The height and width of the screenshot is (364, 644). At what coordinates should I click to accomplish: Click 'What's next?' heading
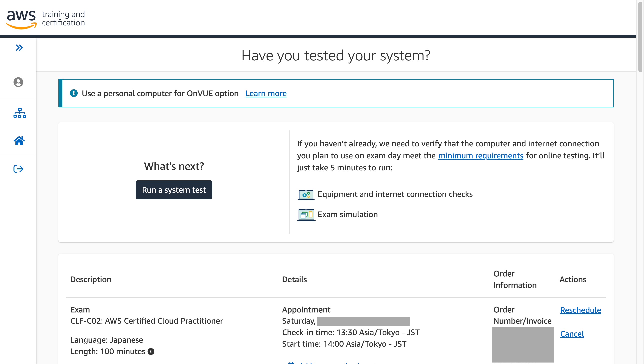[x=174, y=166]
